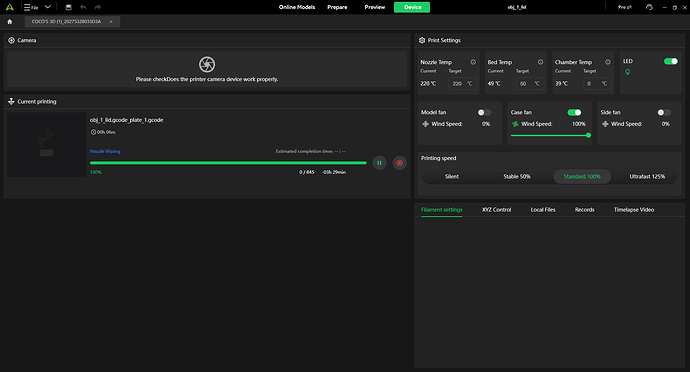Click the Nozzle Temp info icon
This screenshot has width=690, height=372.
pyautogui.click(x=473, y=62)
